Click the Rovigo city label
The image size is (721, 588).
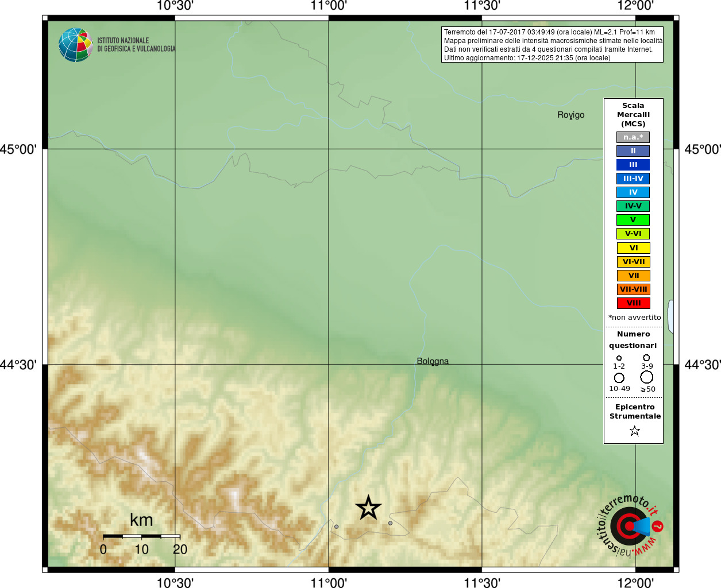570,115
